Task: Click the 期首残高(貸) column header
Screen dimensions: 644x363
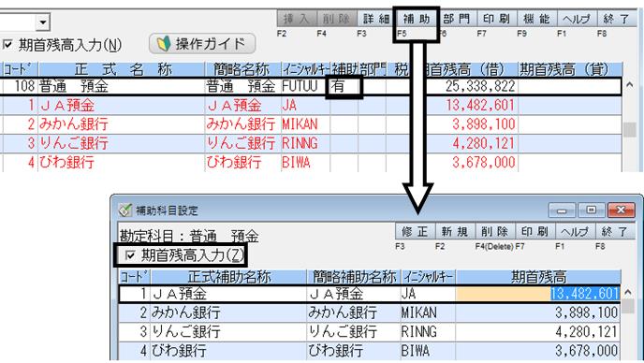Action: point(570,69)
